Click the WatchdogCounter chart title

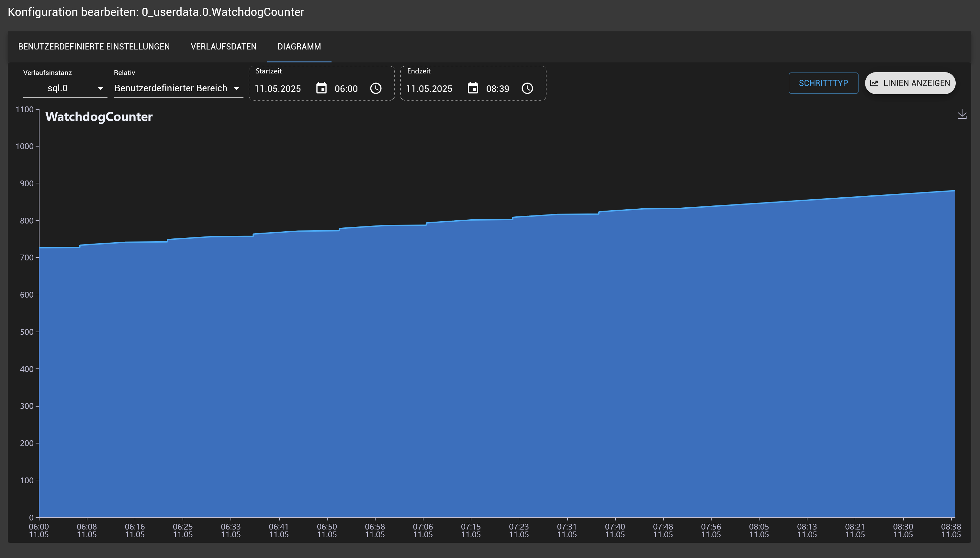[99, 117]
